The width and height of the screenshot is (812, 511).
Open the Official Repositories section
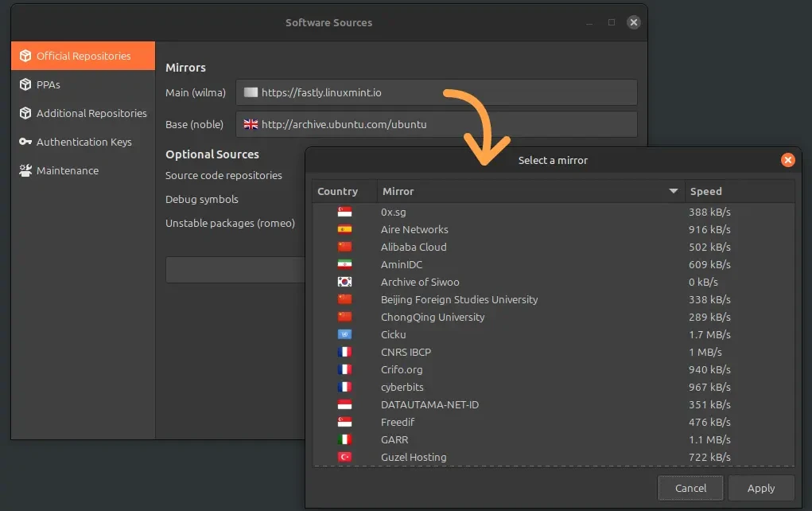pyautogui.click(x=83, y=56)
